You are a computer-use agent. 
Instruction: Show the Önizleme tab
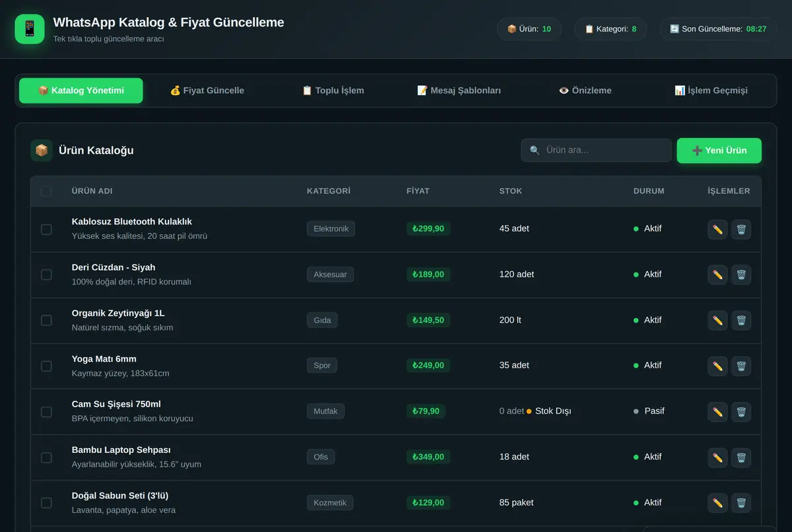click(585, 90)
